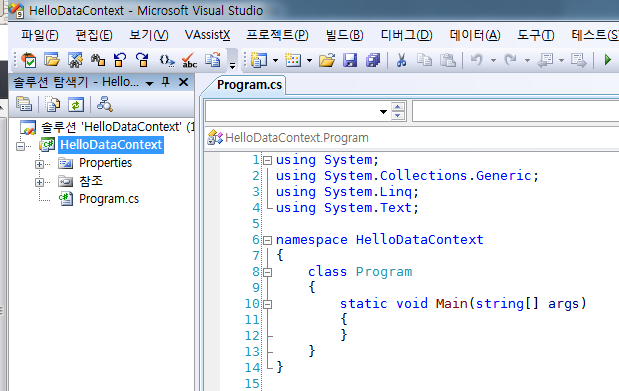Open the 도구(T) menu
The width and height of the screenshot is (619, 391).
pyautogui.click(x=536, y=35)
